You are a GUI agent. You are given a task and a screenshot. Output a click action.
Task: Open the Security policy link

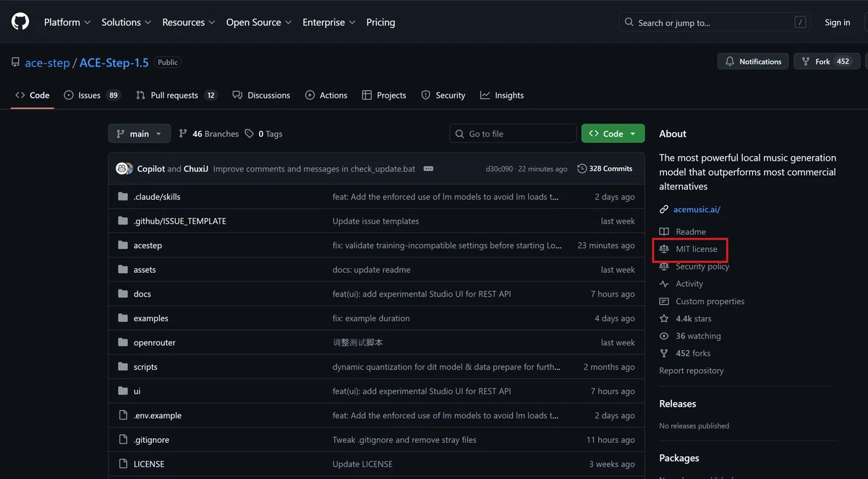[x=694, y=266]
